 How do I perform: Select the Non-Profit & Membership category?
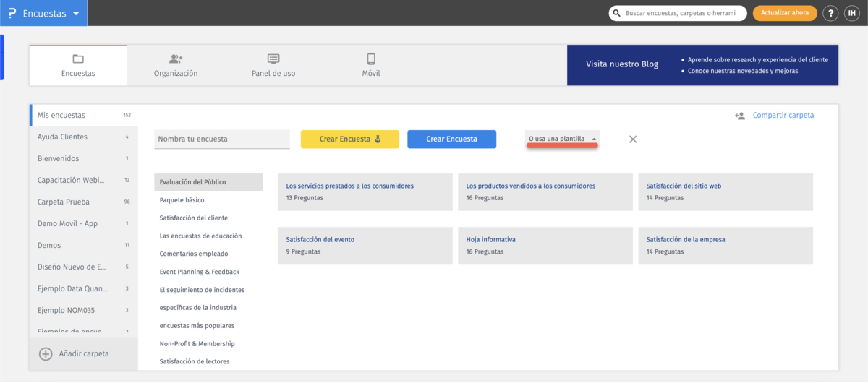tap(208, 344)
